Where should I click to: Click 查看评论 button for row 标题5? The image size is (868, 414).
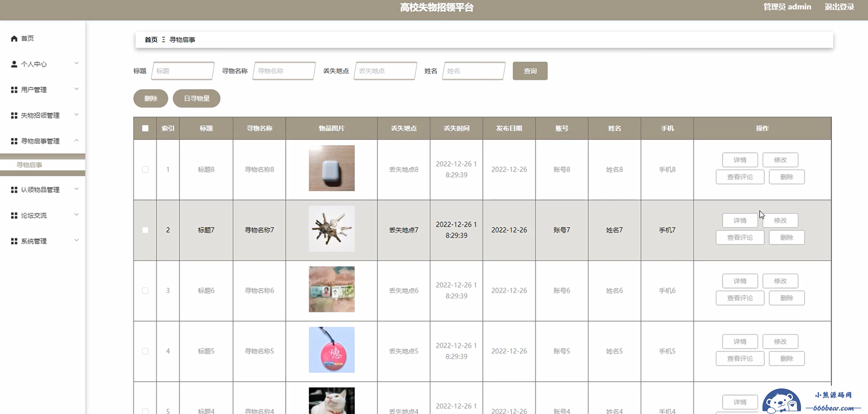coord(740,359)
